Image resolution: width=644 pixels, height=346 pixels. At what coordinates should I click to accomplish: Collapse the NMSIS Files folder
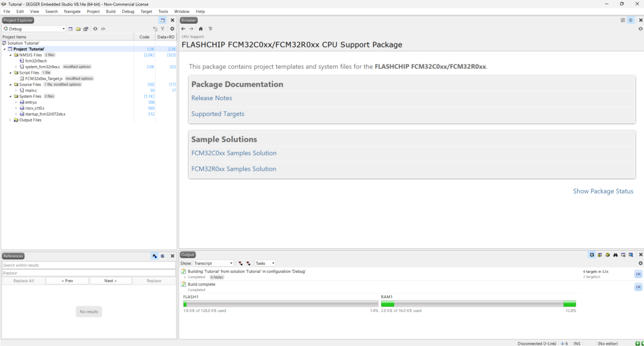[10, 55]
